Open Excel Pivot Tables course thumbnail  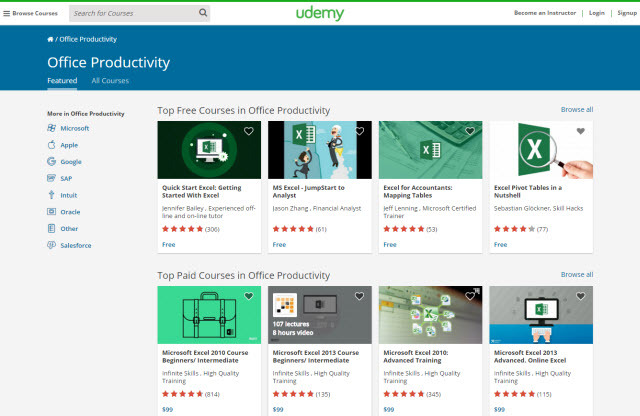click(541, 150)
